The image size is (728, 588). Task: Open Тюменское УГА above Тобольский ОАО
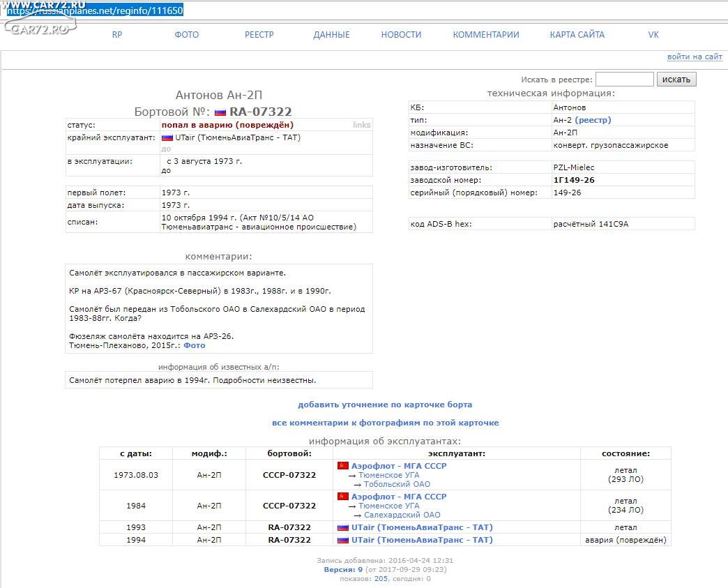click(x=388, y=475)
